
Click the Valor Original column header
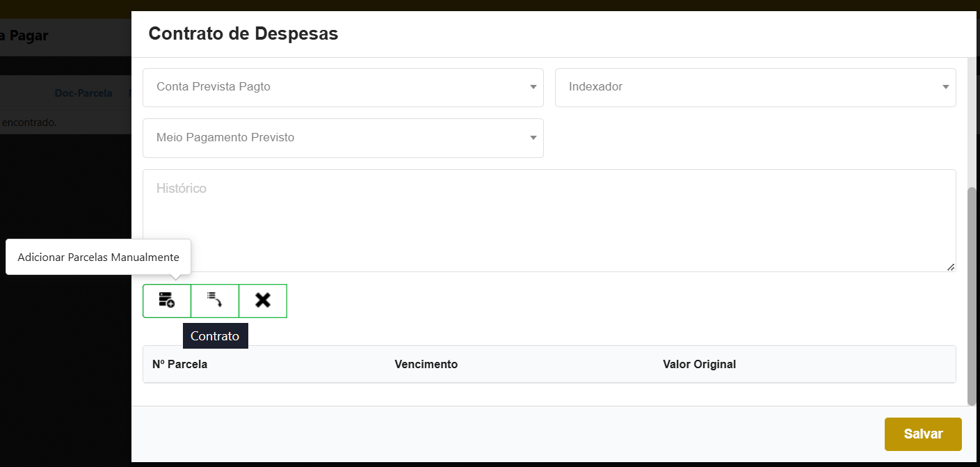point(699,363)
